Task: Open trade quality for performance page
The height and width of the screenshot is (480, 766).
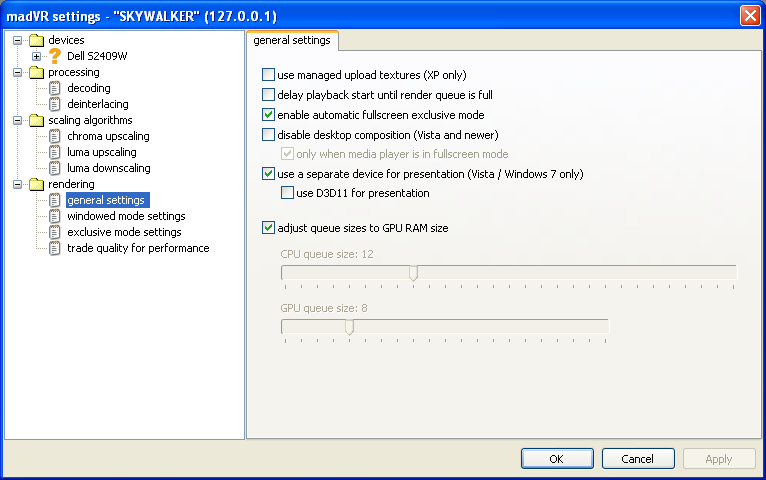Action: click(x=138, y=248)
